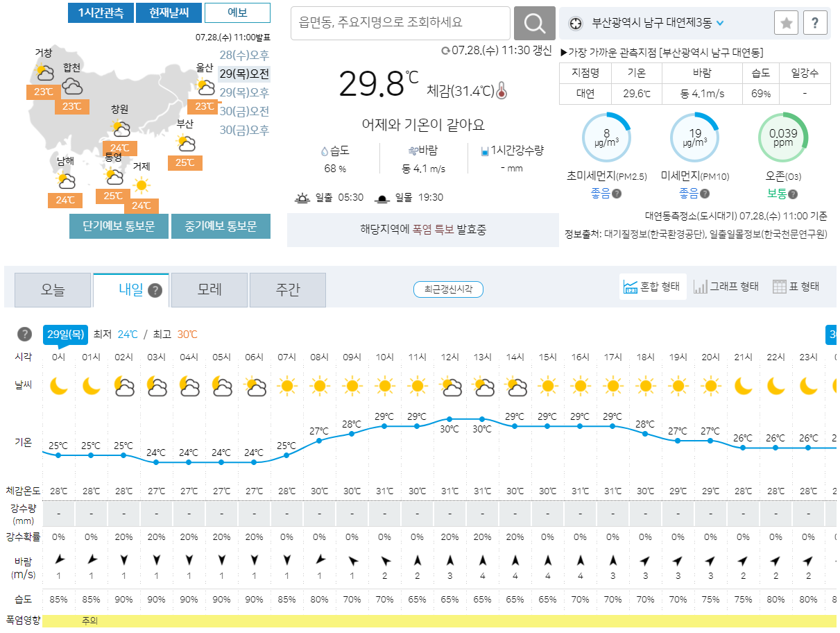Click the 부산 25℃ temperature label

point(185,163)
